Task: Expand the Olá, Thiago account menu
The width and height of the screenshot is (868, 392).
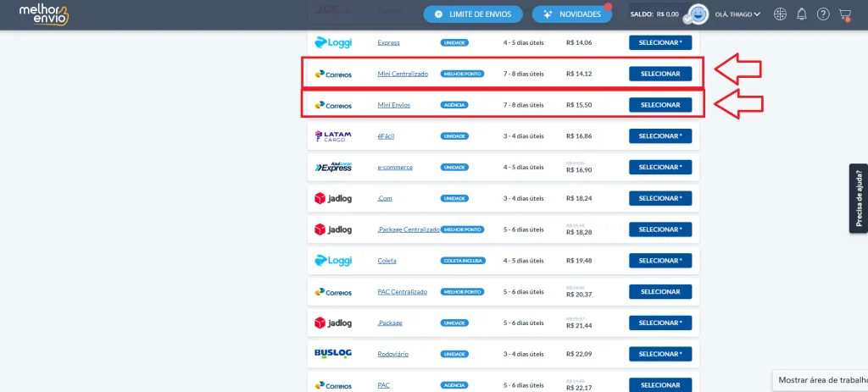Action: [x=737, y=14]
